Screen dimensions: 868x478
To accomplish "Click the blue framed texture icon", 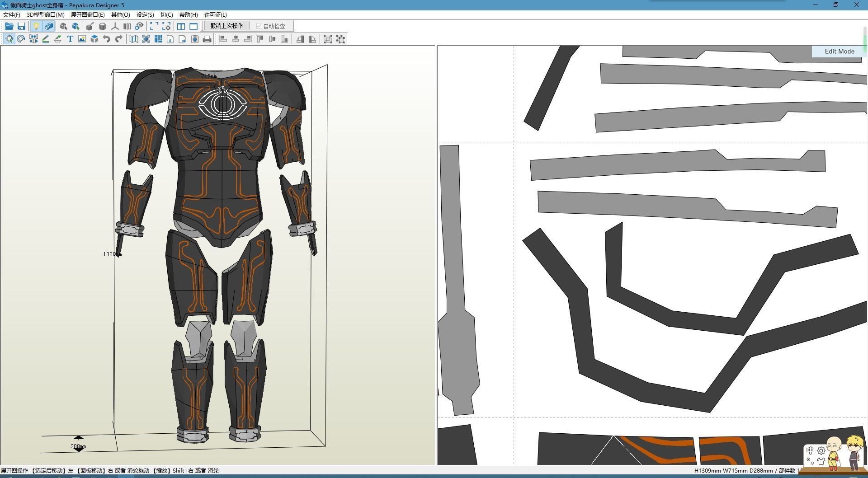I will pos(146,39).
